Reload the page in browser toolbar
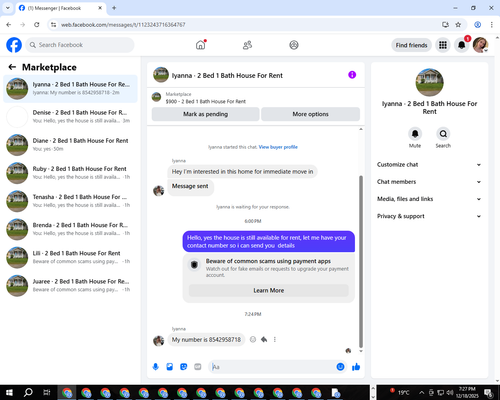500x400 pixels. pyautogui.click(x=37, y=25)
